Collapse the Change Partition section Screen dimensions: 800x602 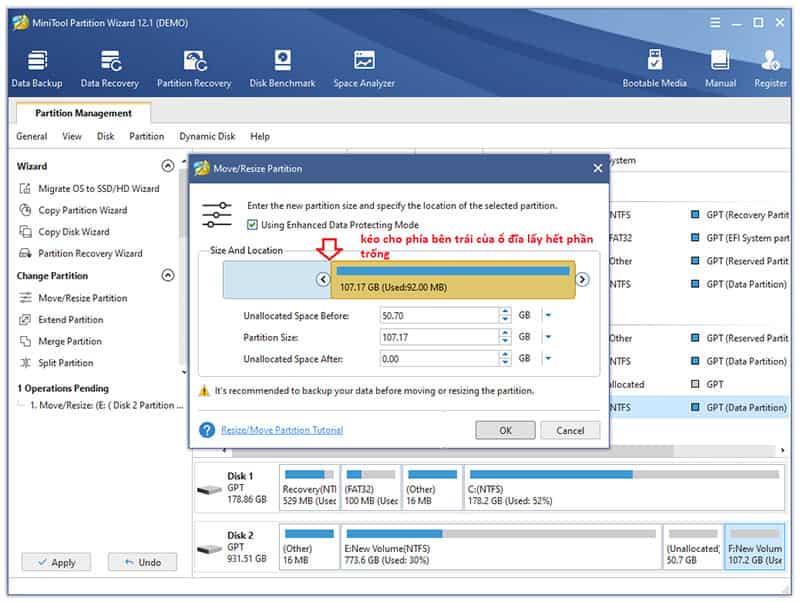click(x=167, y=275)
